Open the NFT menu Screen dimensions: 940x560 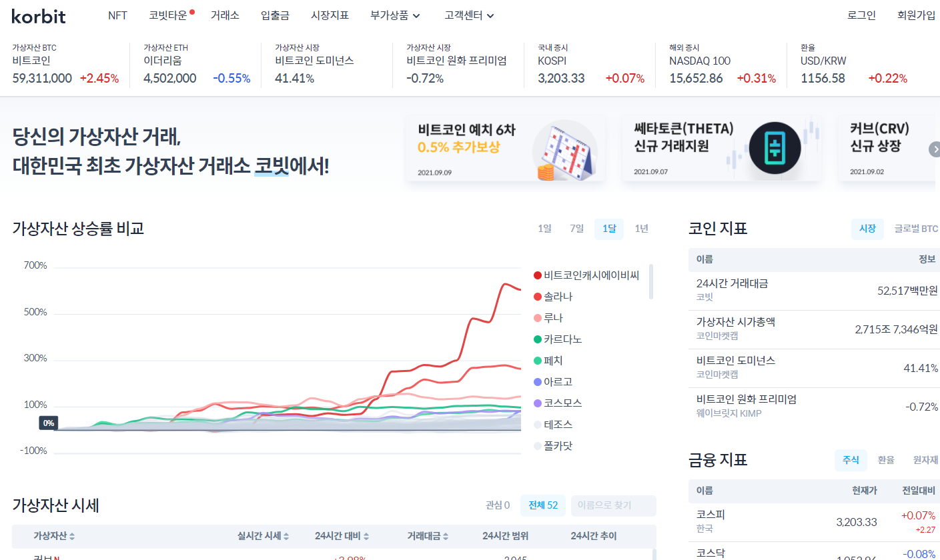coord(117,15)
